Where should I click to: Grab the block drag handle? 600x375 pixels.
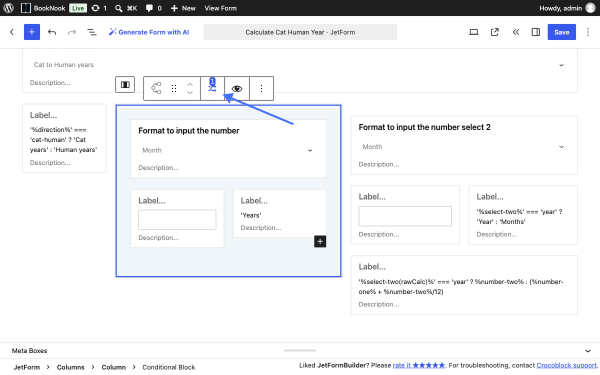[174, 88]
